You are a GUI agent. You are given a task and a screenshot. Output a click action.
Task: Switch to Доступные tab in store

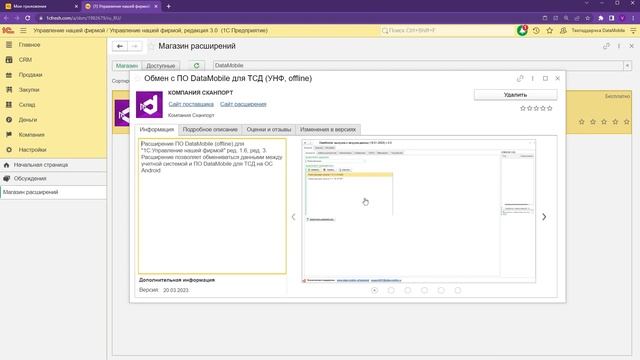161,65
